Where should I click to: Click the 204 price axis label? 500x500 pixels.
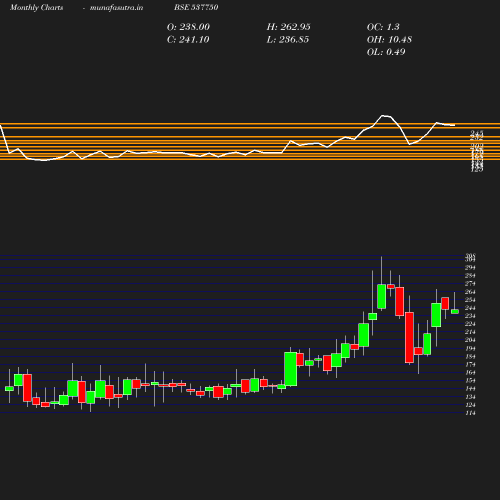[x=470, y=340]
